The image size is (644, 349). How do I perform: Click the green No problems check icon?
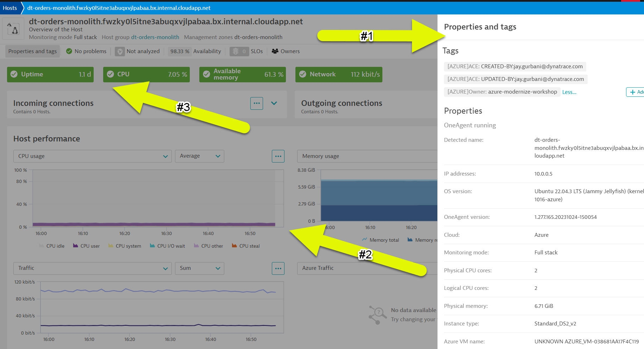69,51
